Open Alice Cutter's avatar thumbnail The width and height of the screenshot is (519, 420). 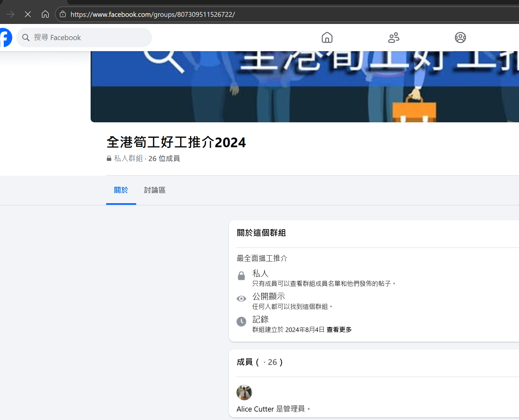244,392
